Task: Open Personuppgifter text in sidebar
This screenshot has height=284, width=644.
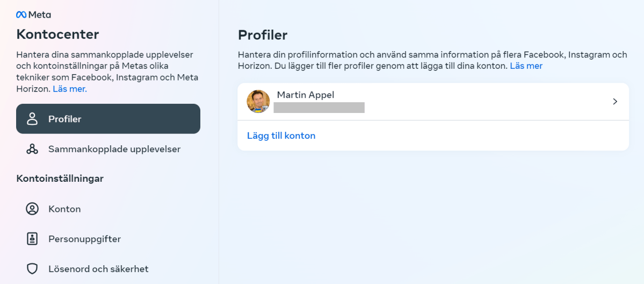Action: [85, 239]
